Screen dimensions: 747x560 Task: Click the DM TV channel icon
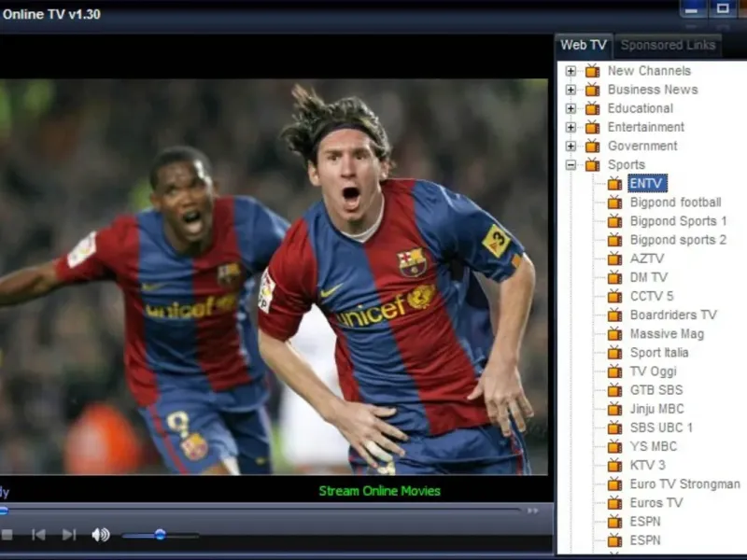[614, 277]
